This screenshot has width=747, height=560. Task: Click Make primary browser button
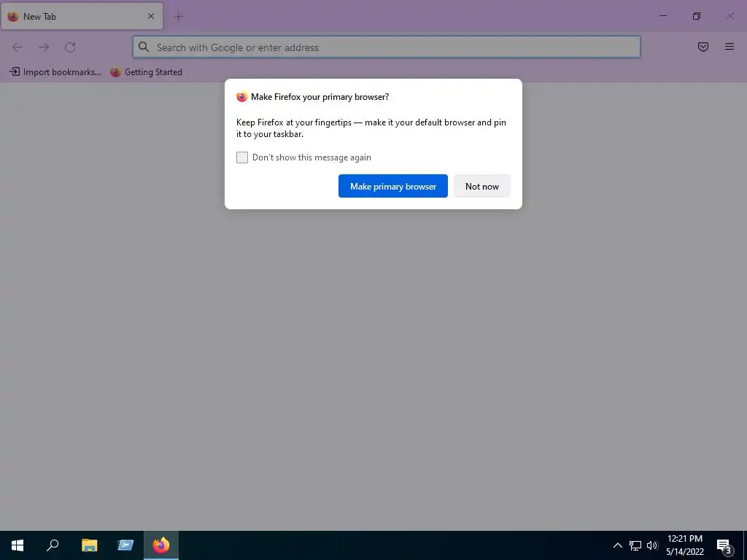393,186
